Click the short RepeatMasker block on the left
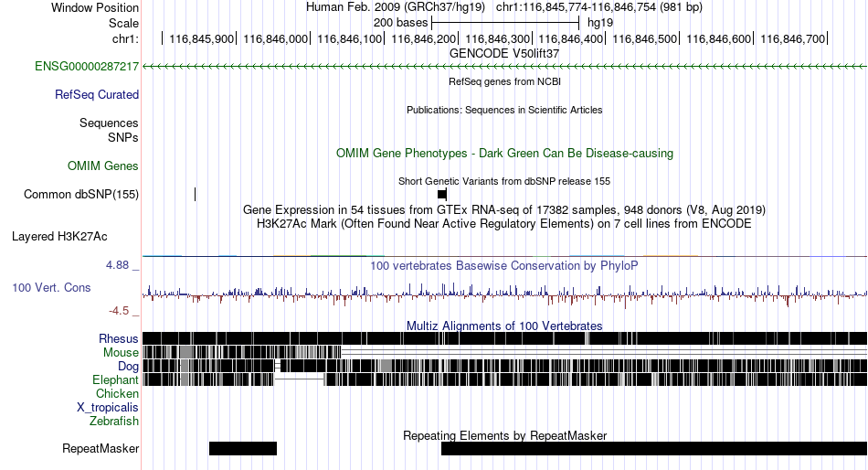 pos(243,448)
